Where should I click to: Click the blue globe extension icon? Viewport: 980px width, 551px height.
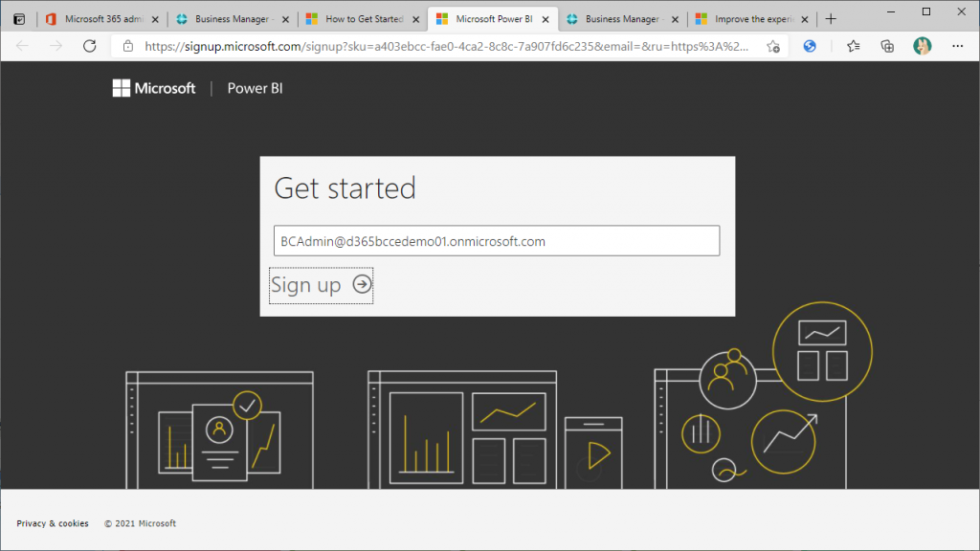coord(810,46)
